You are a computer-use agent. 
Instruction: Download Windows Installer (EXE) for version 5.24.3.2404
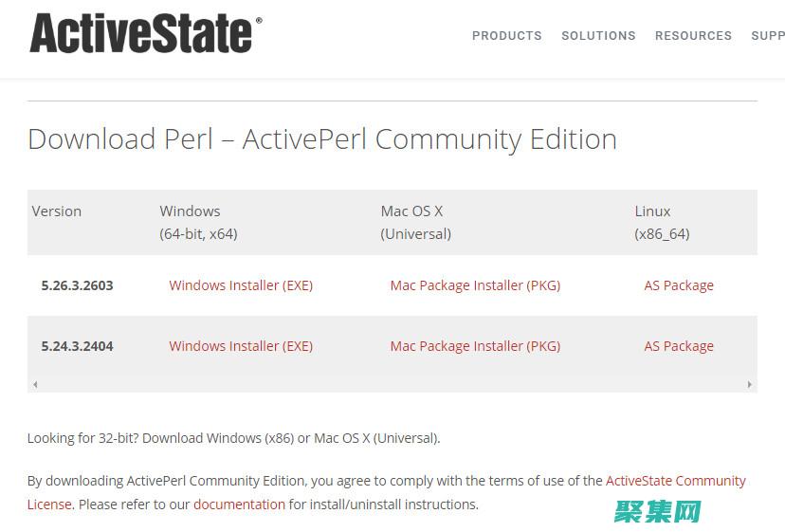click(x=241, y=346)
